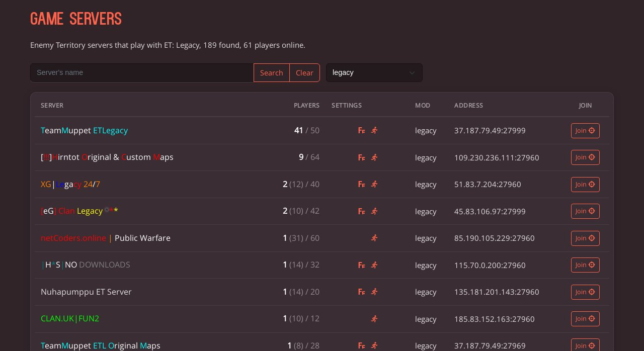Viewport: 644px width, 351px height.
Task: Click friendly fire icon in XG|Legacy 24/7 row
Action: point(361,184)
